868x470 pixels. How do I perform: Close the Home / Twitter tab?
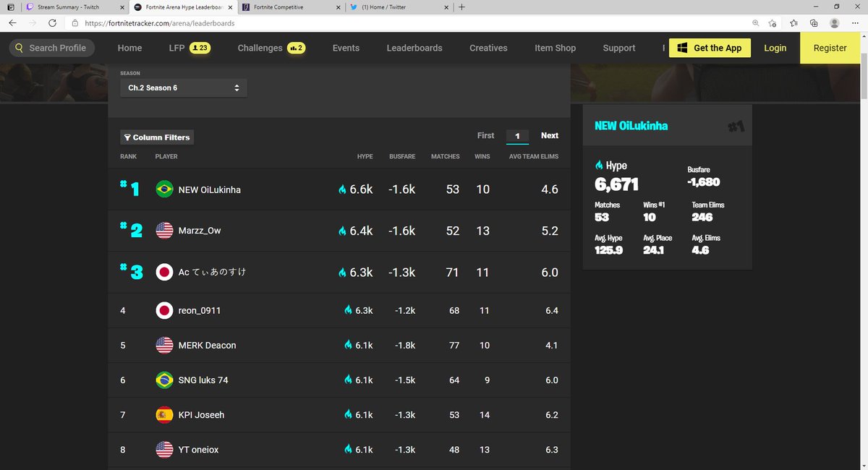(447, 7)
